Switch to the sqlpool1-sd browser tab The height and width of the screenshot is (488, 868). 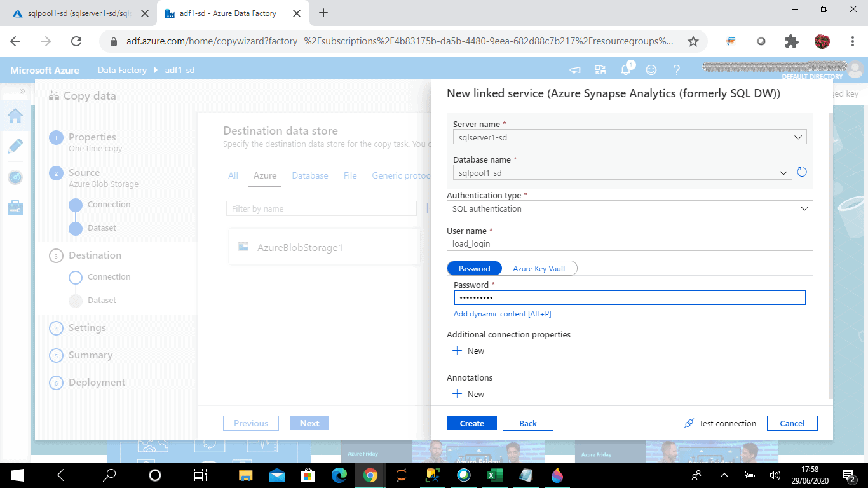pos(79,13)
